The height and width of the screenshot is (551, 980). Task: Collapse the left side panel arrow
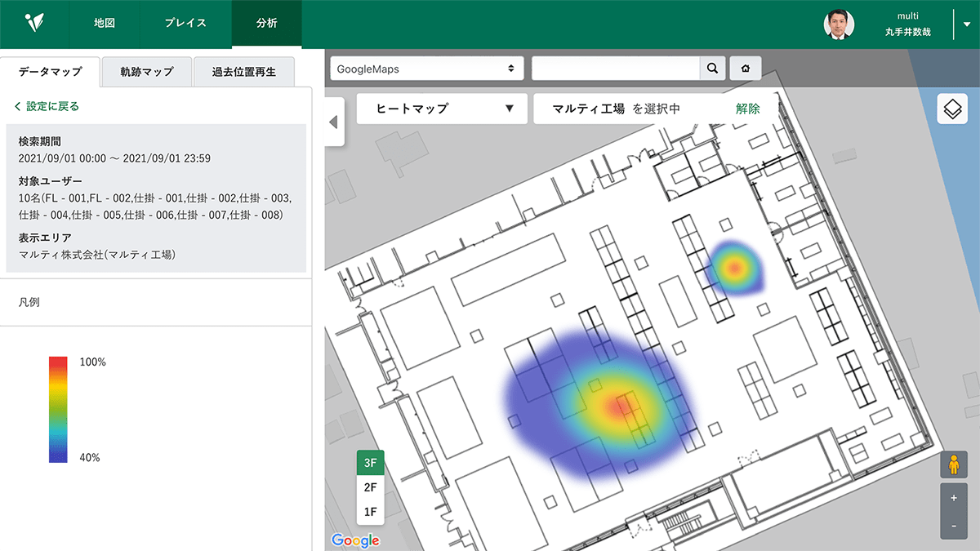(x=333, y=122)
